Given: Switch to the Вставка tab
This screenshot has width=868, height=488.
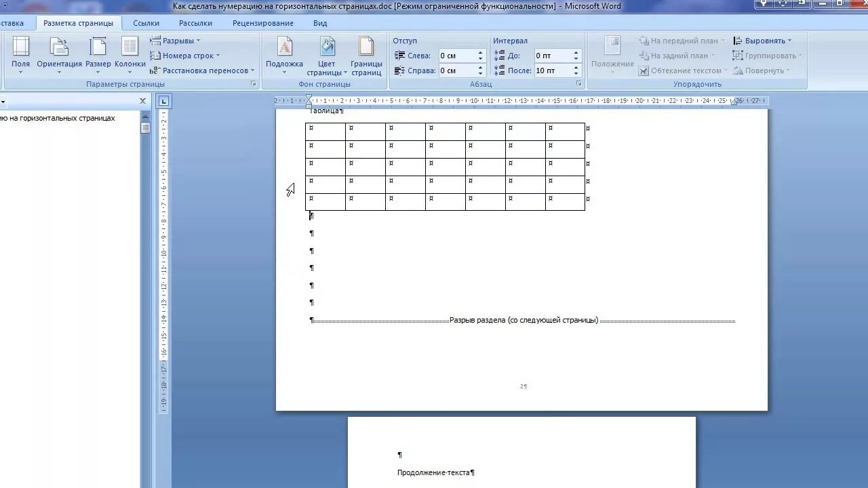Looking at the screenshot, I should pyautogui.click(x=14, y=23).
